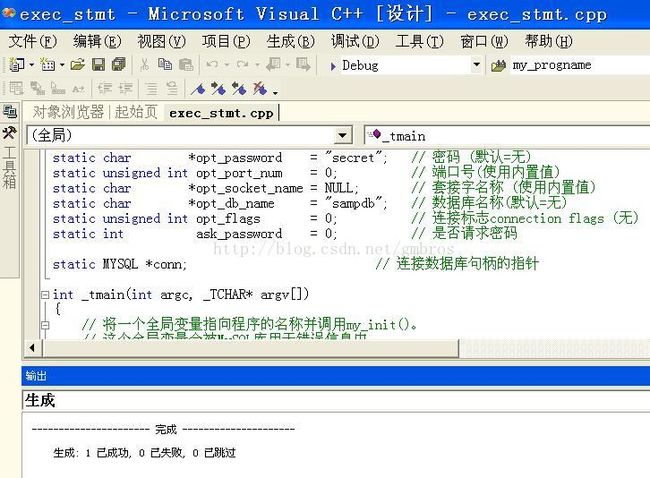
Task: Click the 生成 output pane selector
Action: 336,400
